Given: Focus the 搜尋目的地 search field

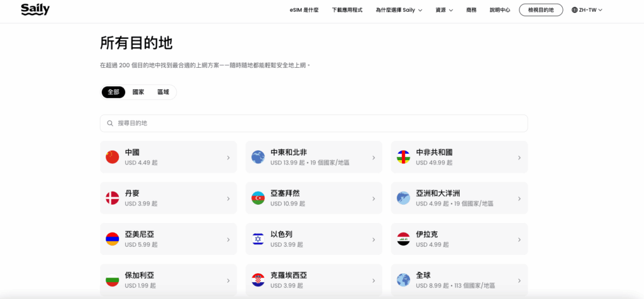Looking at the screenshot, I should (314, 123).
